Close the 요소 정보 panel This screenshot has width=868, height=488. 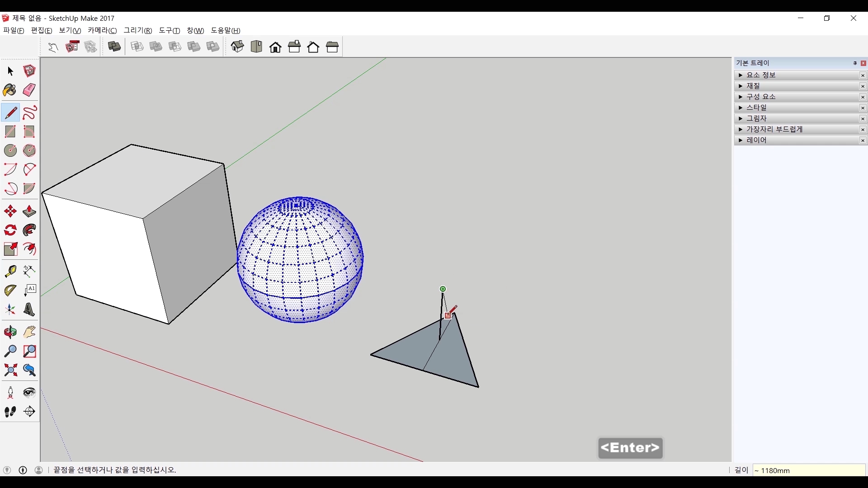(x=863, y=75)
